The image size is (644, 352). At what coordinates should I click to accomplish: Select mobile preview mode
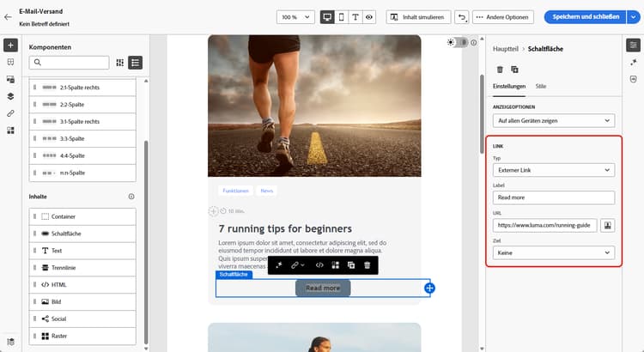tap(341, 17)
